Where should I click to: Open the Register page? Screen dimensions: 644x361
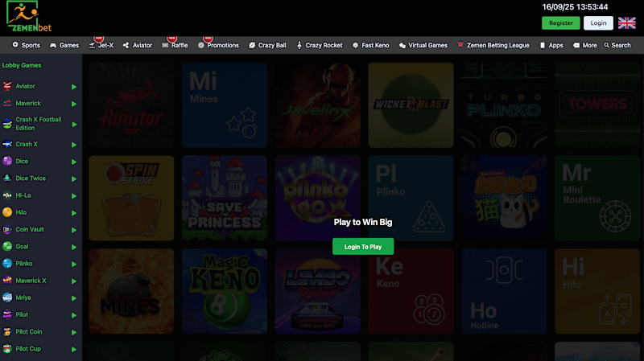pos(560,23)
